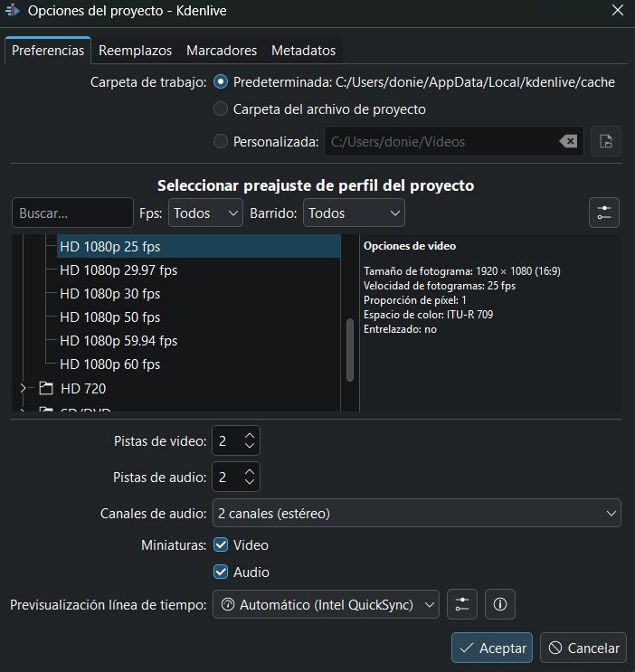Select HD 1080p 60 fps profile
635x672 pixels.
[198, 364]
